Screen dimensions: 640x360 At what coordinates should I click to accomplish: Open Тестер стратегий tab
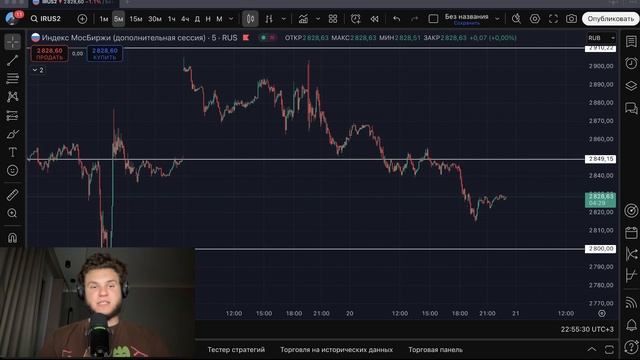236,350
